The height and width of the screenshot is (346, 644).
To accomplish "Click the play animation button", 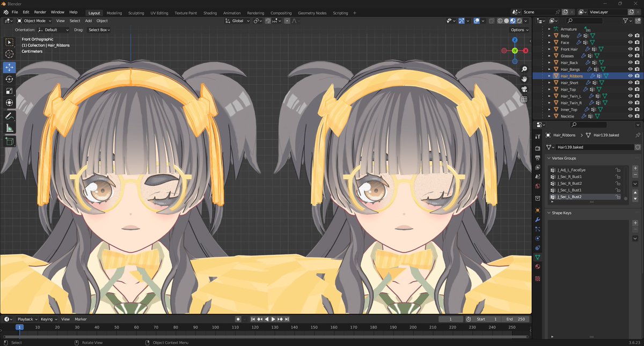I will click(x=273, y=319).
